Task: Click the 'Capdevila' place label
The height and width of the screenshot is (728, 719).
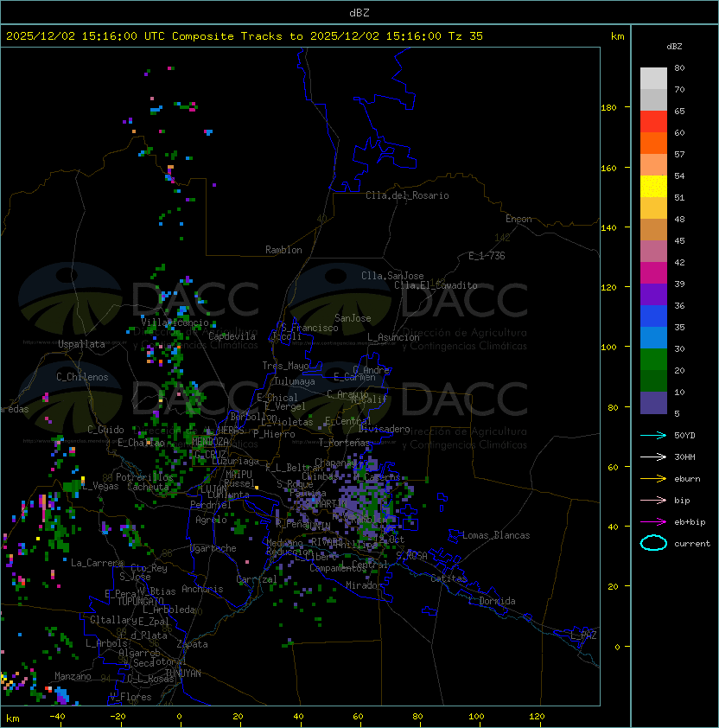Action: point(232,336)
